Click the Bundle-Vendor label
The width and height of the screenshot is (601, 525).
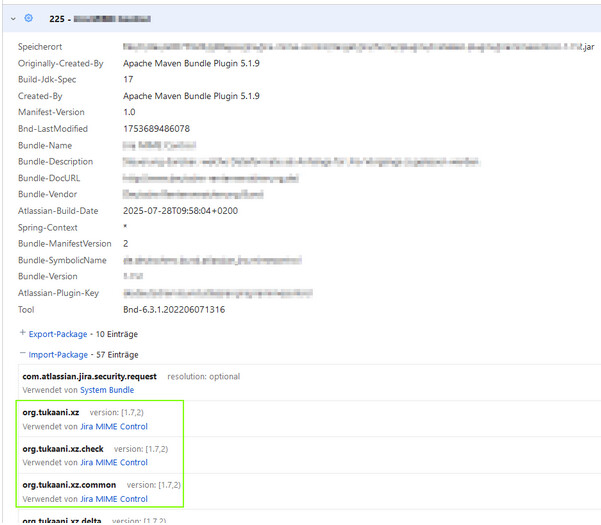point(47,194)
